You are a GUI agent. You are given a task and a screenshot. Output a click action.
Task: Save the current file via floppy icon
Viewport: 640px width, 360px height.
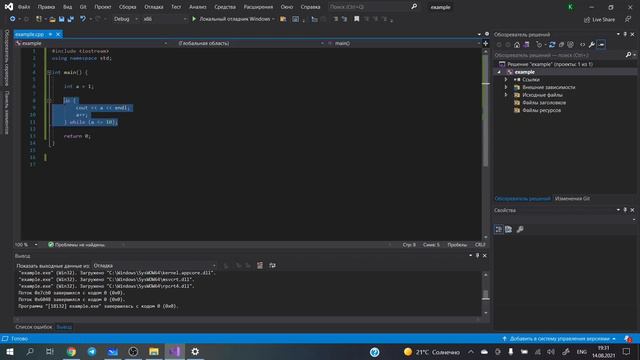point(61,19)
